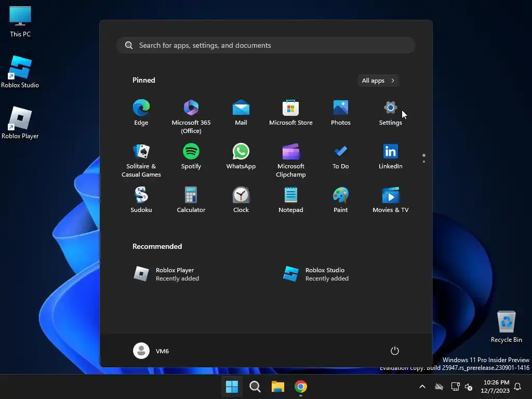
Task: Select This PC desktop icon
Action: coord(20,22)
